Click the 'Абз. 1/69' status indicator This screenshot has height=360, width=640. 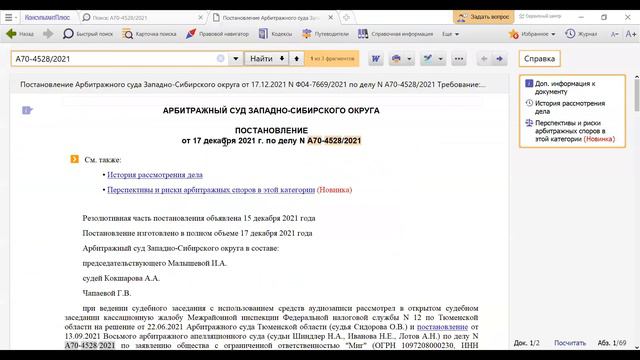pyautogui.click(x=612, y=343)
